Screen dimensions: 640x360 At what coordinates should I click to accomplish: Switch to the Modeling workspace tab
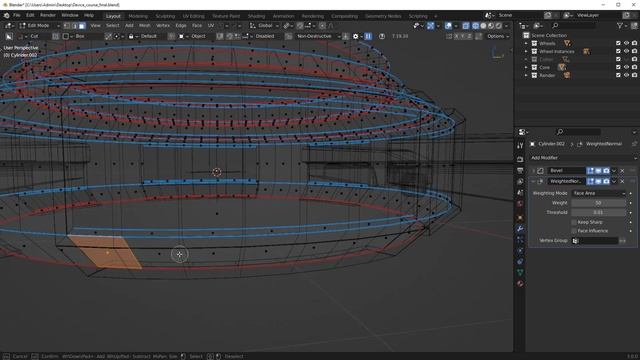point(138,16)
